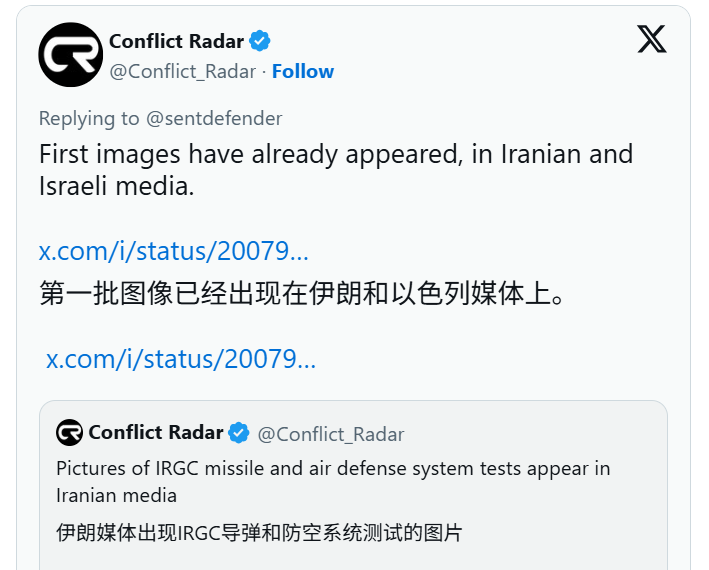Click the @Conflict_Radar handle under the top name

click(x=183, y=71)
